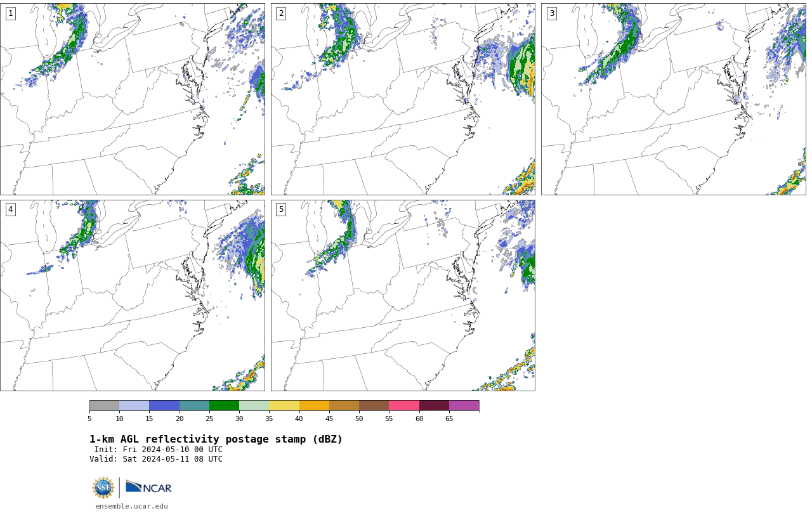Click the number label 3 in third panel

(552, 13)
